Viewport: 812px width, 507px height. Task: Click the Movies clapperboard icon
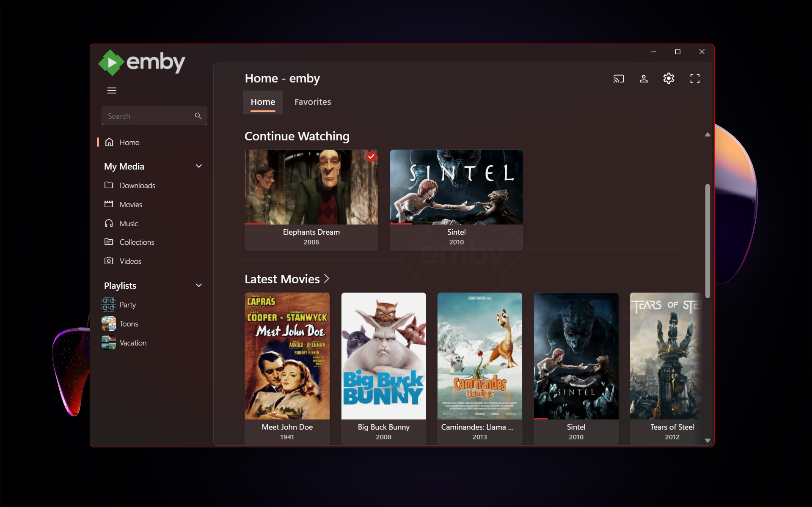109,204
